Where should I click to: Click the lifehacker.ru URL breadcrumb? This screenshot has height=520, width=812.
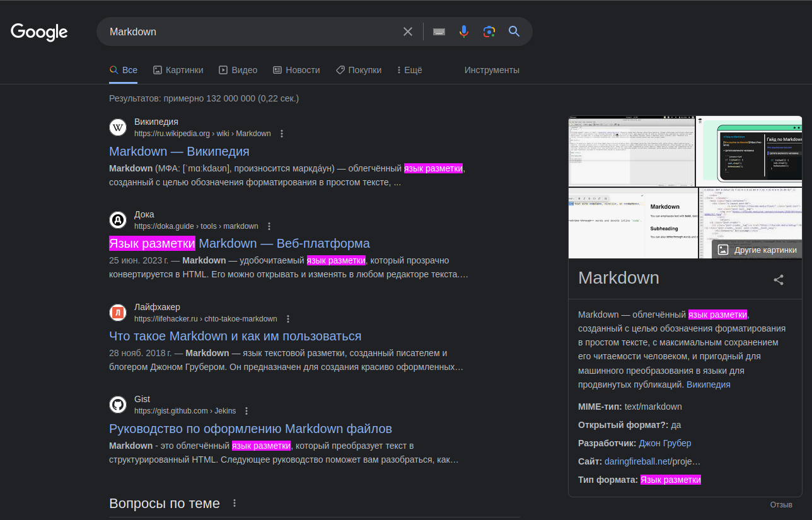206,319
